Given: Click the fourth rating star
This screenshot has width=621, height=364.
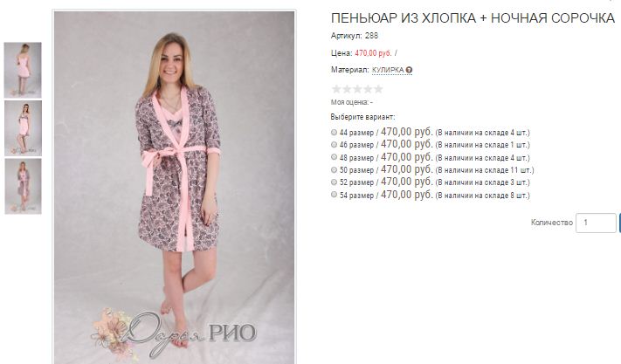Looking at the screenshot, I should 368,89.
